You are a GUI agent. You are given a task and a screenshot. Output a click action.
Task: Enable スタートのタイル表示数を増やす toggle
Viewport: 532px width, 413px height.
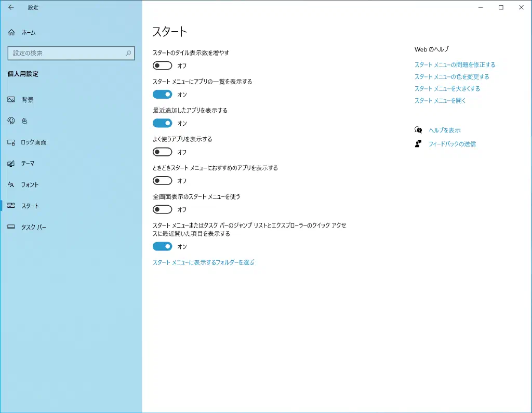pos(162,66)
